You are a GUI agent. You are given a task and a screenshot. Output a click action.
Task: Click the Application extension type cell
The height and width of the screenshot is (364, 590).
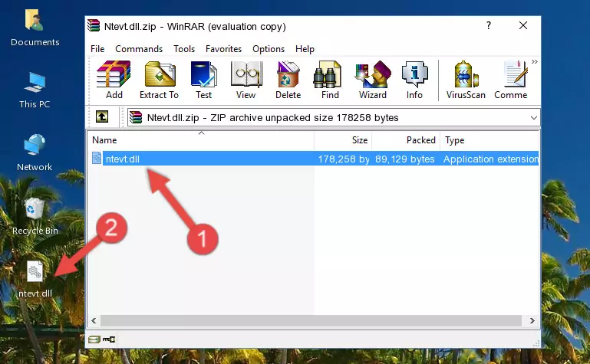(x=491, y=159)
